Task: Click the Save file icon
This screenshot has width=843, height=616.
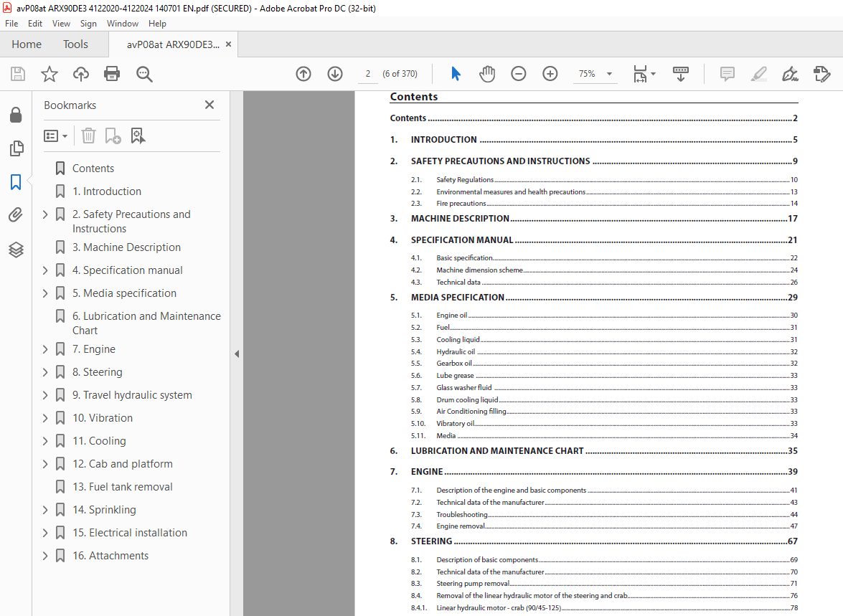Action: tap(18, 74)
